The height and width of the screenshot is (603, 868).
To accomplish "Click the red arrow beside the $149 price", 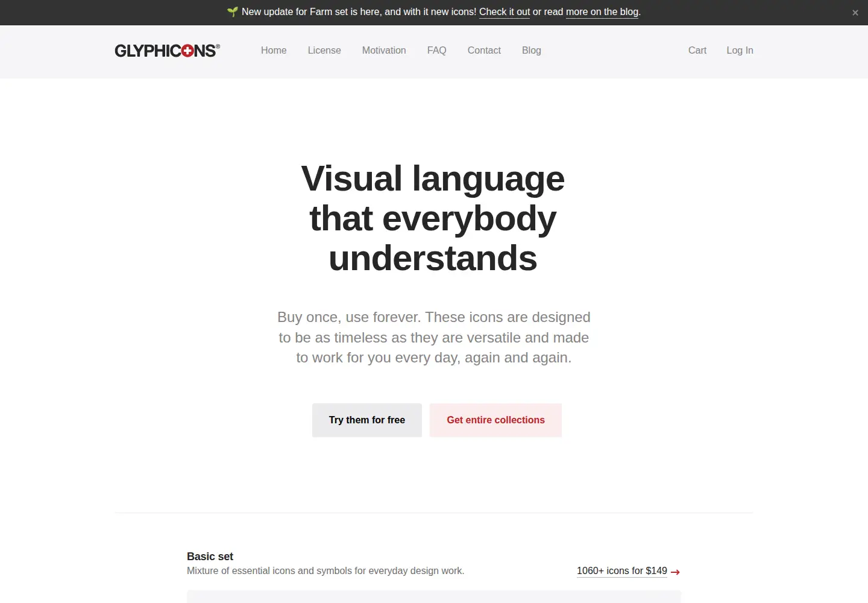I will click(675, 572).
